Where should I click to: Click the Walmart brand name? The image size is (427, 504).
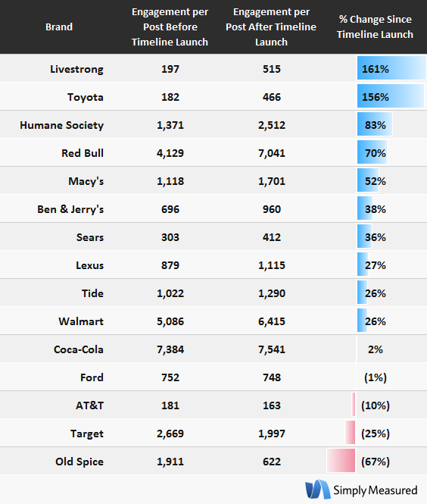pos(81,321)
